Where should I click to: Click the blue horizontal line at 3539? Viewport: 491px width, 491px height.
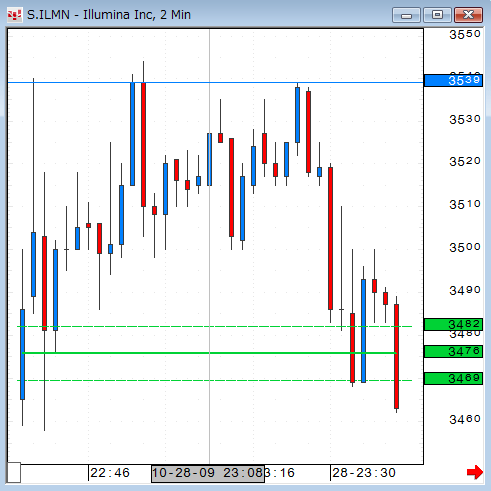click(x=215, y=82)
